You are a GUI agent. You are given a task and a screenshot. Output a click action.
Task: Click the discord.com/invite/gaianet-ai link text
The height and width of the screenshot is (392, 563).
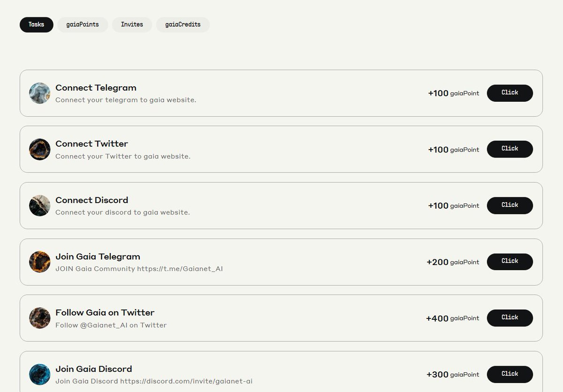[x=186, y=381]
